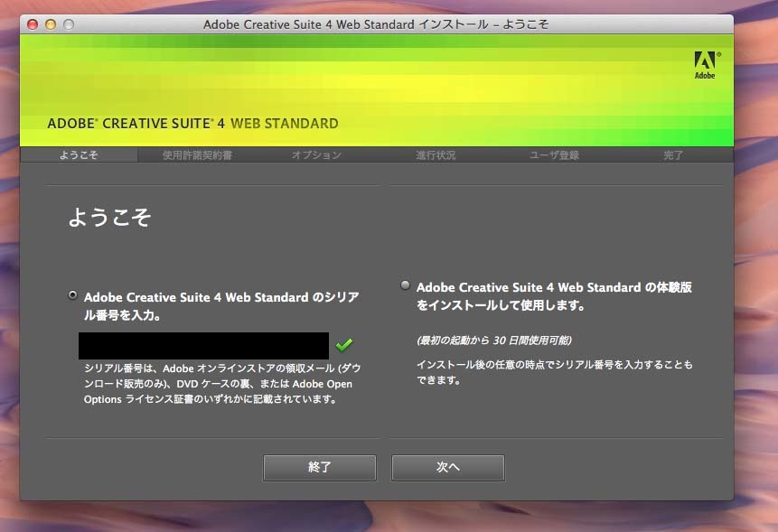Click the 次へ (Next) button
This screenshot has height=532, width=778.
click(x=448, y=468)
